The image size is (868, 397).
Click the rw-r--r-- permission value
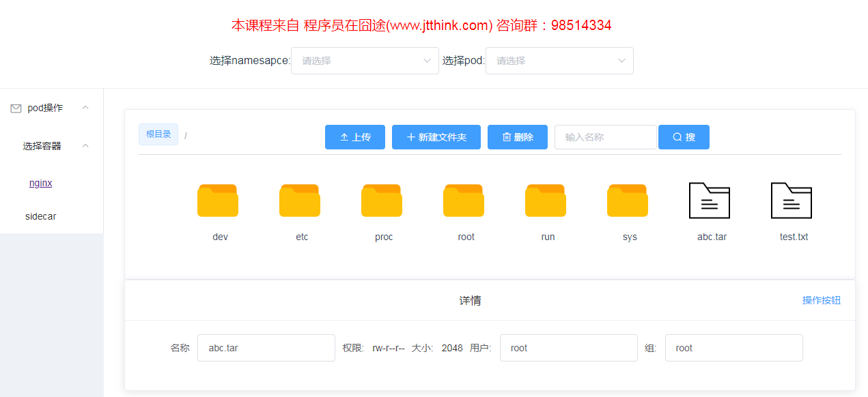389,348
